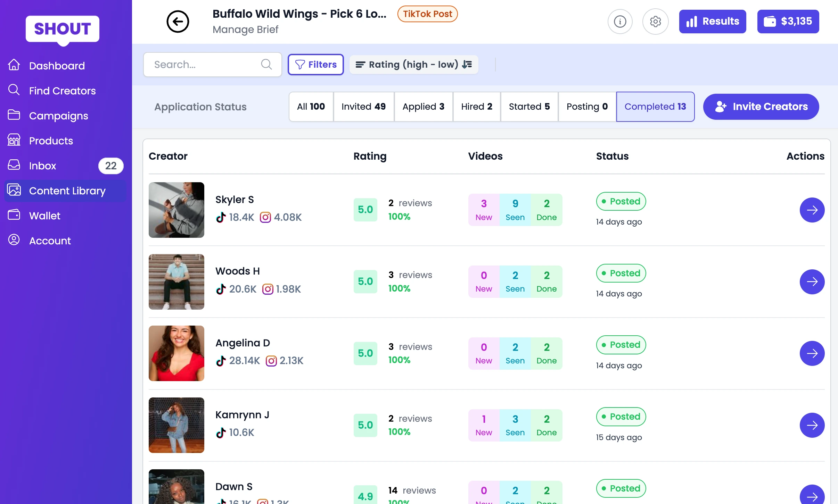Open the Results view
The height and width of the screenshot is (504, 838).
[x=712, y=22]
